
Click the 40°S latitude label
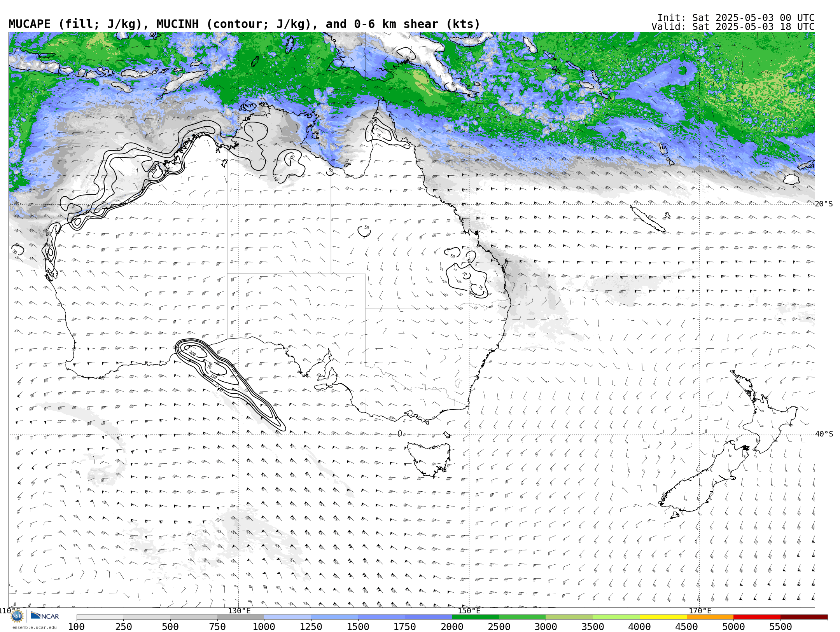click(x=824, y=434)
